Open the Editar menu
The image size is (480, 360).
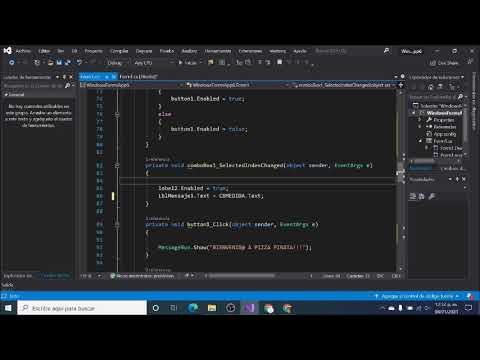[44, 51]
